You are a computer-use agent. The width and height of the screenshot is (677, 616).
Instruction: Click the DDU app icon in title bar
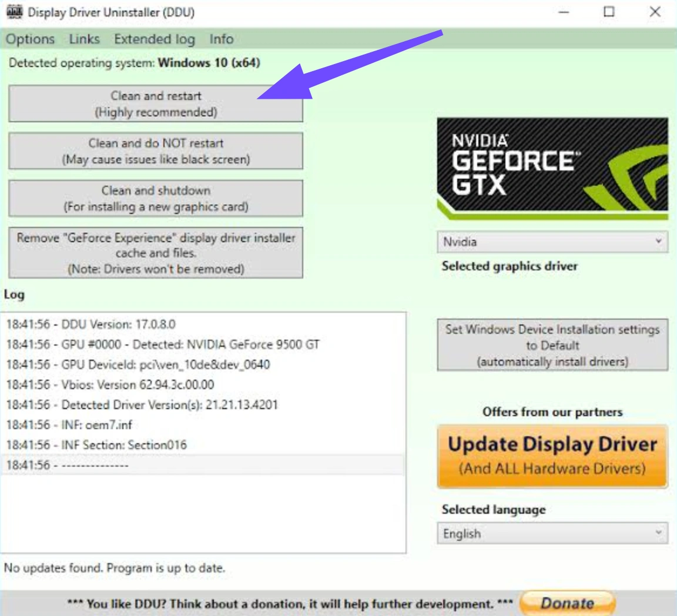pyautogui.click(x=14, y=12)
